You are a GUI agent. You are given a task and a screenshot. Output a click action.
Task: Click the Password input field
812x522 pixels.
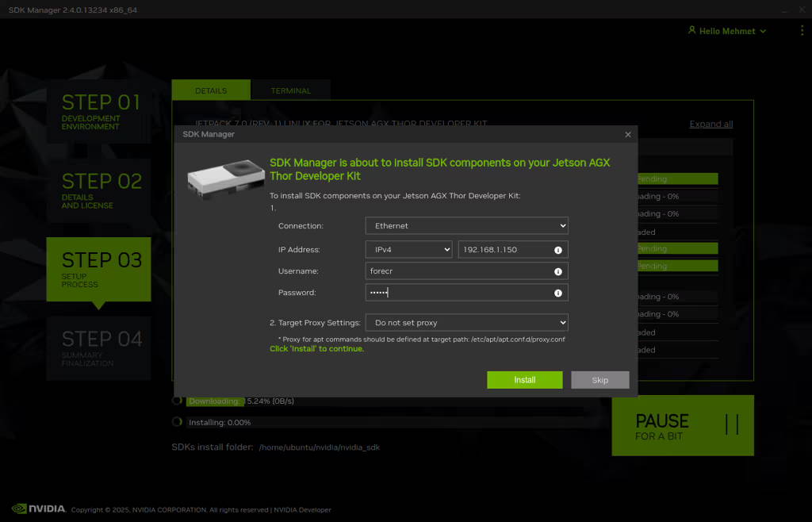tap(466, 293)
